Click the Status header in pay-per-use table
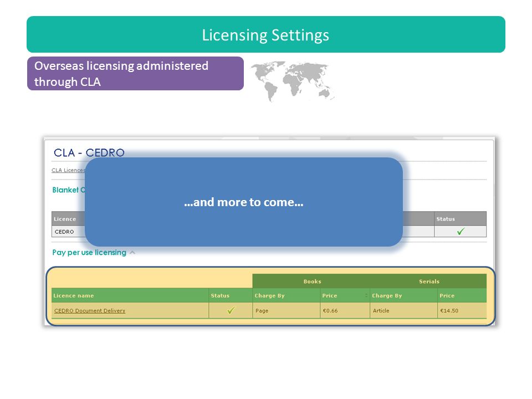532x399 pixels. 231,295
